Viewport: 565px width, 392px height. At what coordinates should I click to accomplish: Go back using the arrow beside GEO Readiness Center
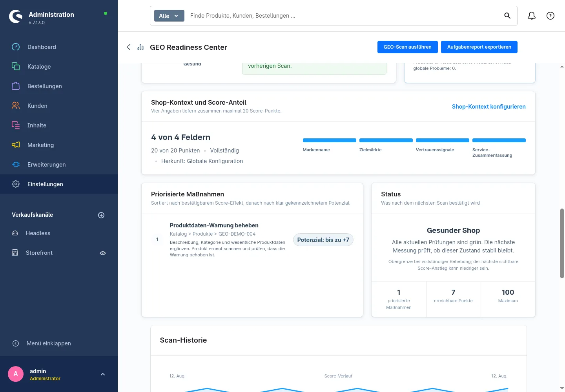[129, 47]
